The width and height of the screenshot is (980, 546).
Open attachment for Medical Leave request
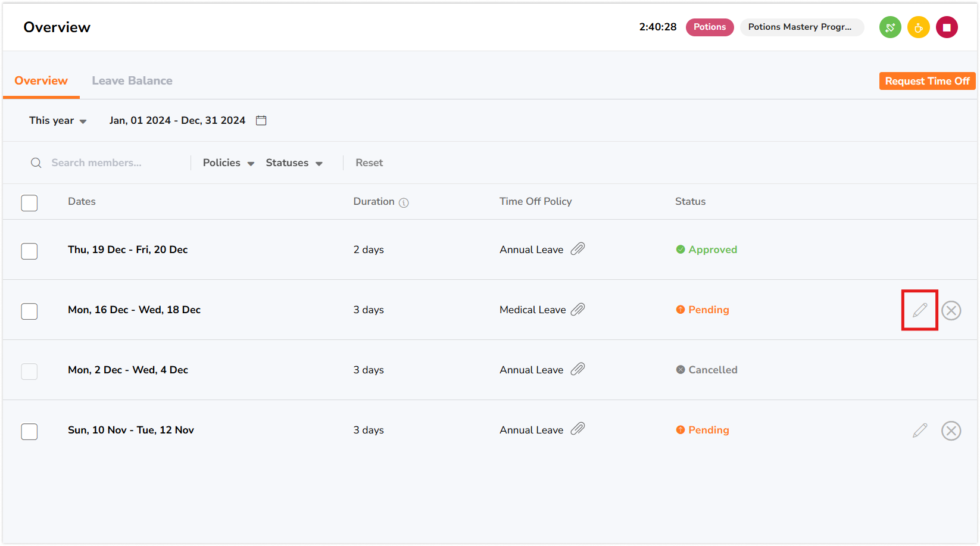(578, 309)
